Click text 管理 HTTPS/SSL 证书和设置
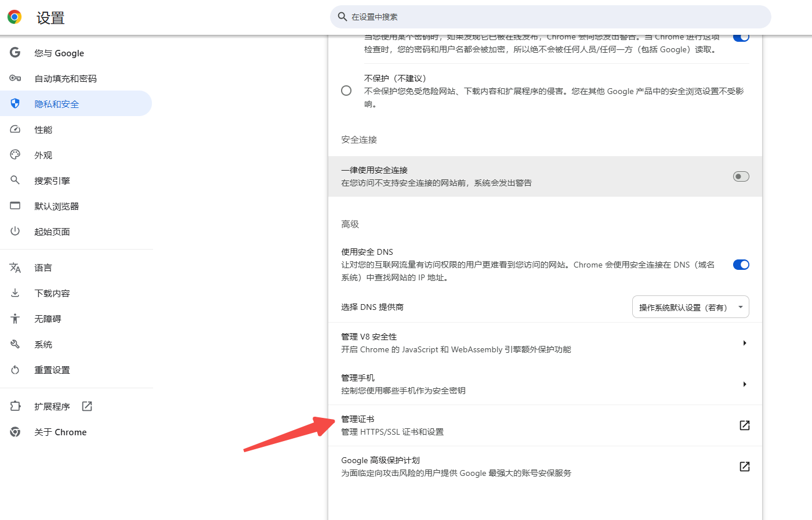The height and width of the screenshot is (520, 812). point(393,432)
